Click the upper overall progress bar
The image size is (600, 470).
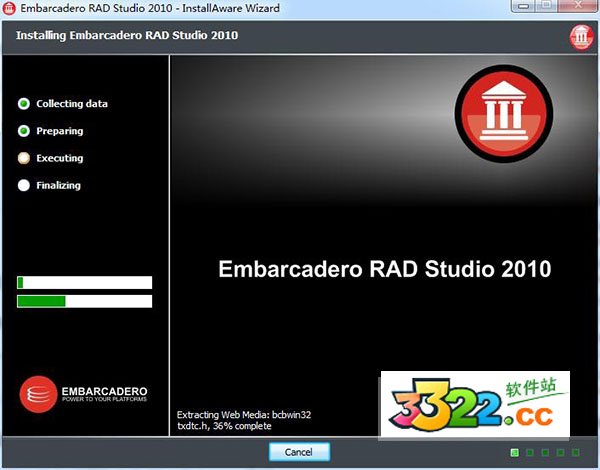[x=85, y=283]
